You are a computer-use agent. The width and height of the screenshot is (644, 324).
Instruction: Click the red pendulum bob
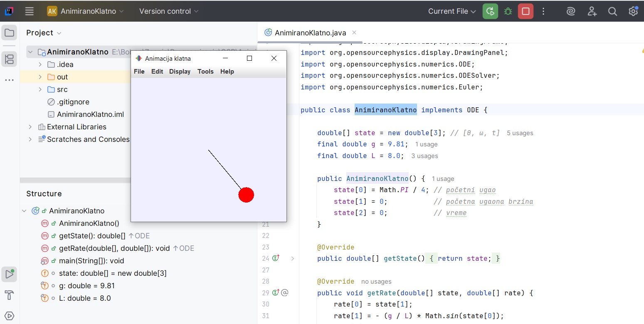246,195
